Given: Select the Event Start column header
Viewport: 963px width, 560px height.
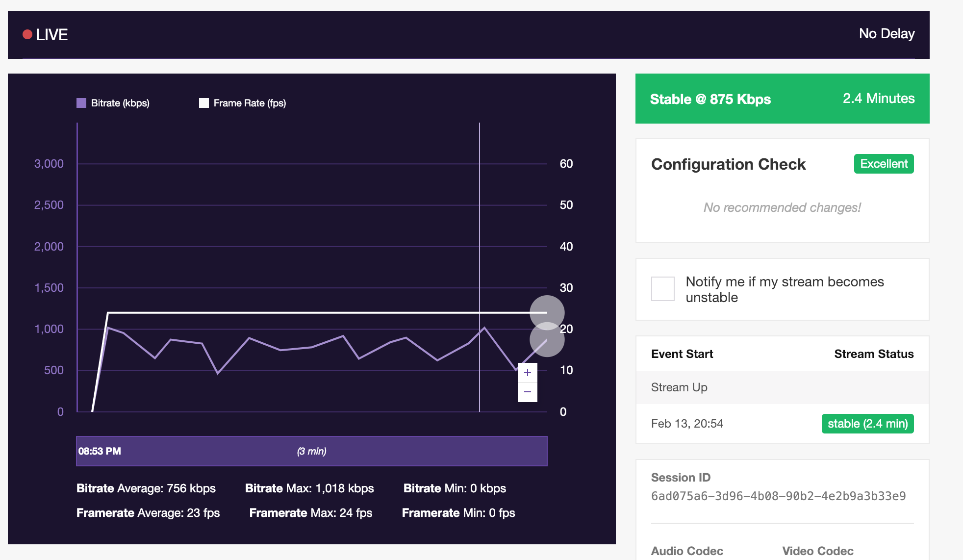Looking at the screenshot, I should coord(682,354).
